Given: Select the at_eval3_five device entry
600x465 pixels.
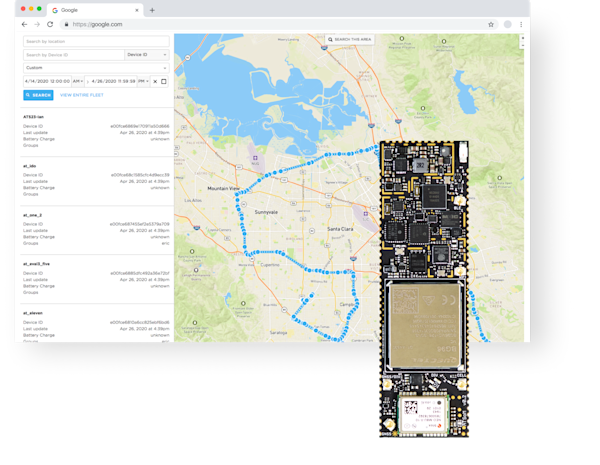Looking at the screenshot, I should pyautogui.click(x=96, y=278).
